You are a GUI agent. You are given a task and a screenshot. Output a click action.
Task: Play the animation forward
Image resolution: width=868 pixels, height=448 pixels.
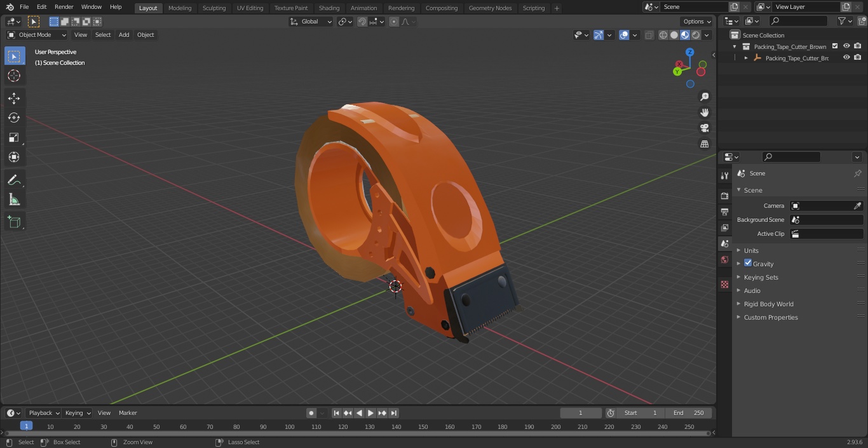[370, 413]
